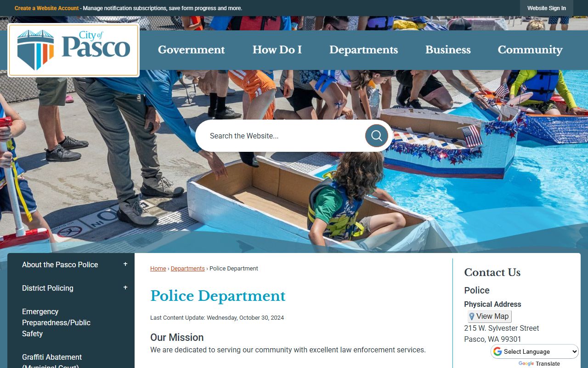
Task: Expand About the Pasco Police submenu
Action: [125, 264]
